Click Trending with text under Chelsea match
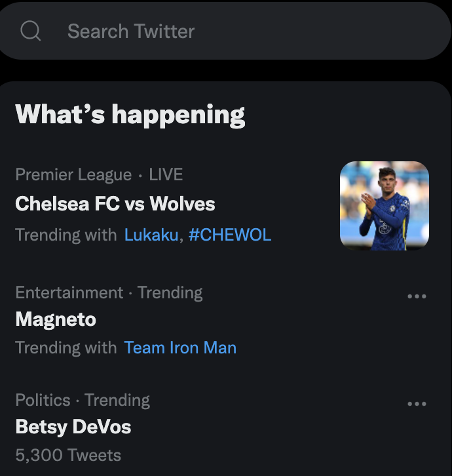The image size is (452, 476). (x=66, y=235)
